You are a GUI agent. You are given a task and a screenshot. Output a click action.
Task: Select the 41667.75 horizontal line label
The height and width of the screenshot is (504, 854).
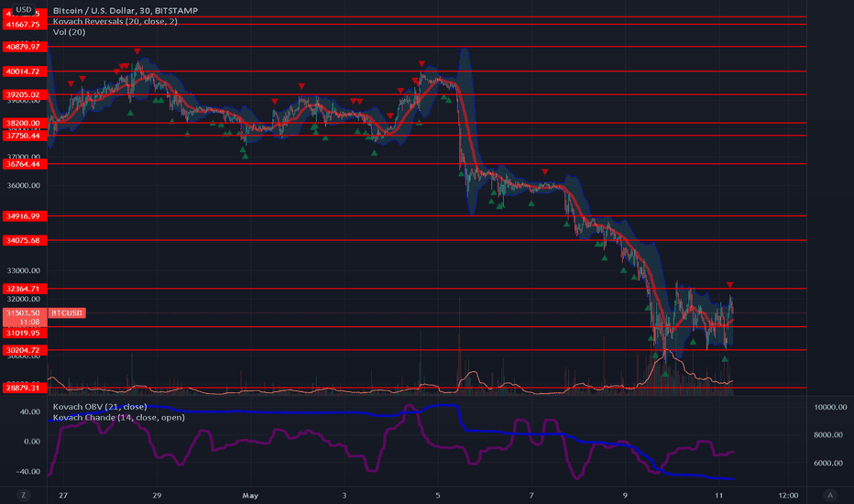(25, 25)
